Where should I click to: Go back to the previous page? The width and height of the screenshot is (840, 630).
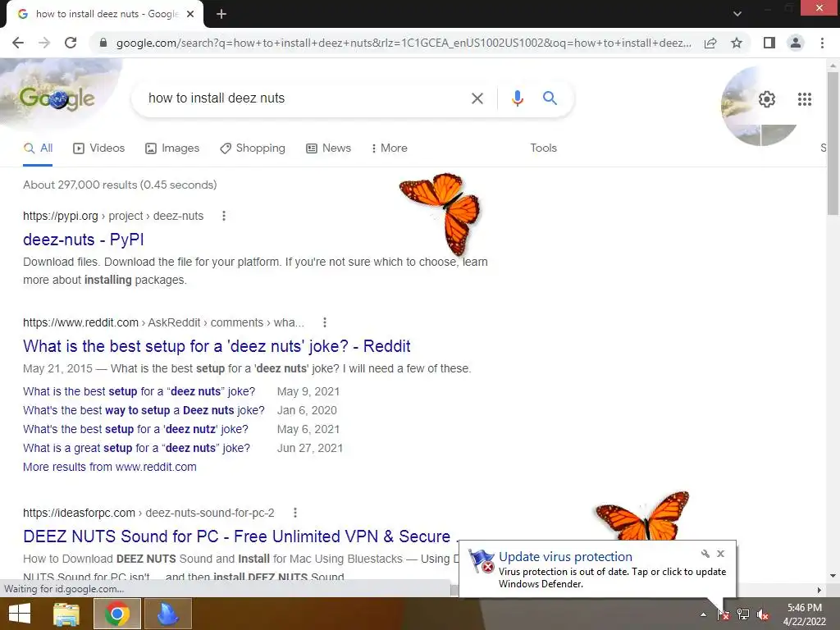coord(18,43)
